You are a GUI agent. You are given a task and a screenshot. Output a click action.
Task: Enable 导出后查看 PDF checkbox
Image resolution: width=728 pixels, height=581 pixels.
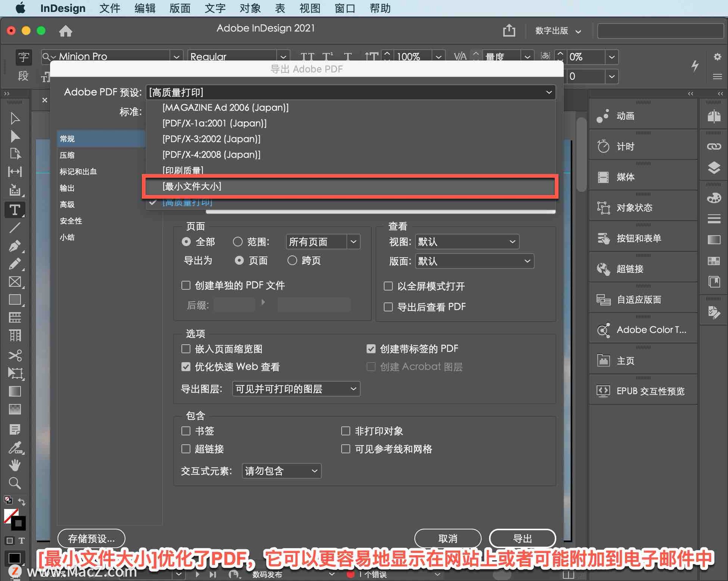(x=388, y=306)
